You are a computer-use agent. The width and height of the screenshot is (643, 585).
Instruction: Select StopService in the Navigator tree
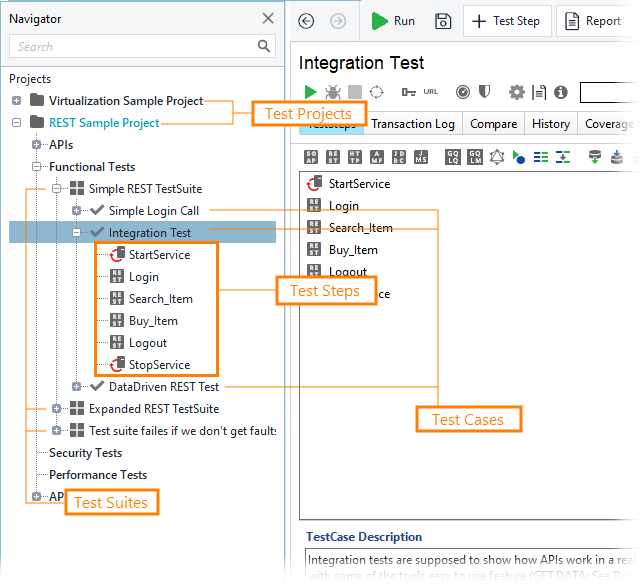pos(159,365)
